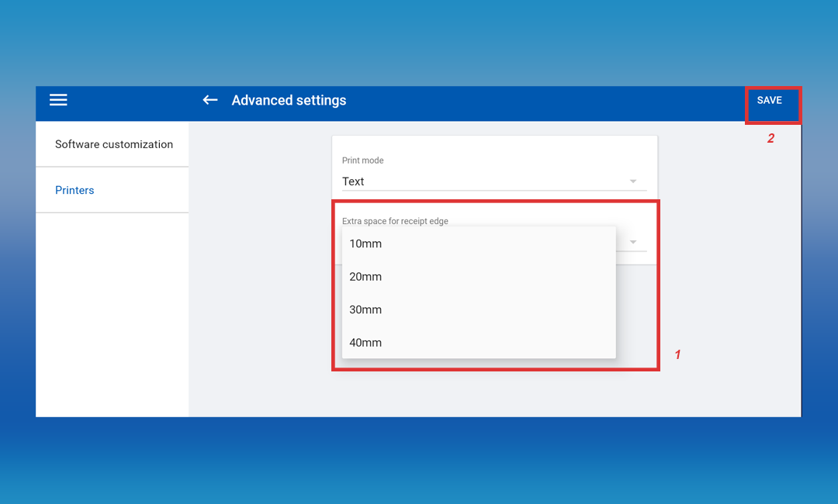Click the Advanced settings title

(289, 100)
